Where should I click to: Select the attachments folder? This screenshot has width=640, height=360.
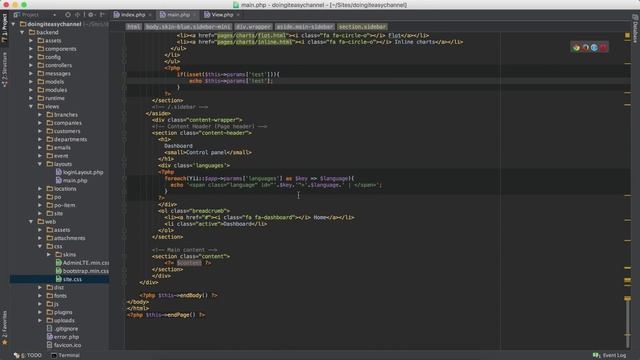[x=69, y=238]
